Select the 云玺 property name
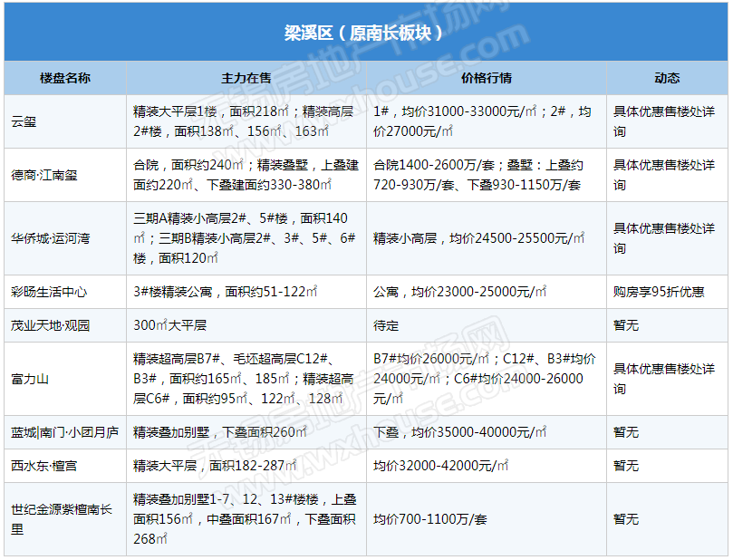733x560 pixels. pyautogui.click(x=24, y=121)
